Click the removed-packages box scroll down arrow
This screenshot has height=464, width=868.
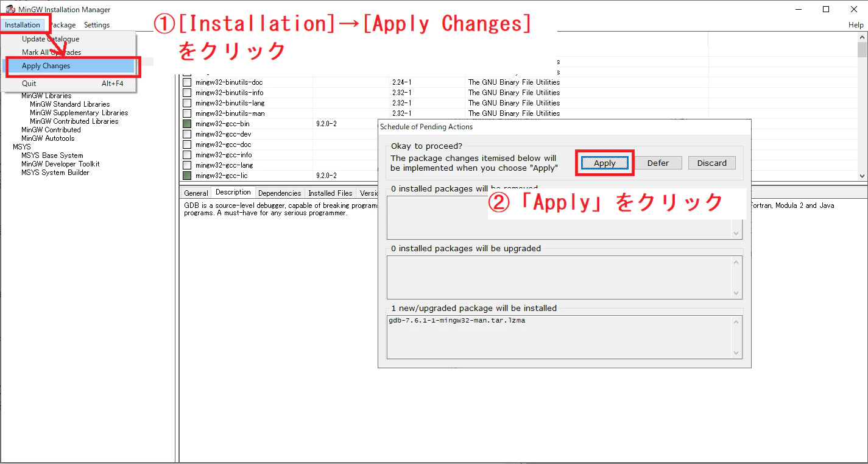click(x=736, y=234)
